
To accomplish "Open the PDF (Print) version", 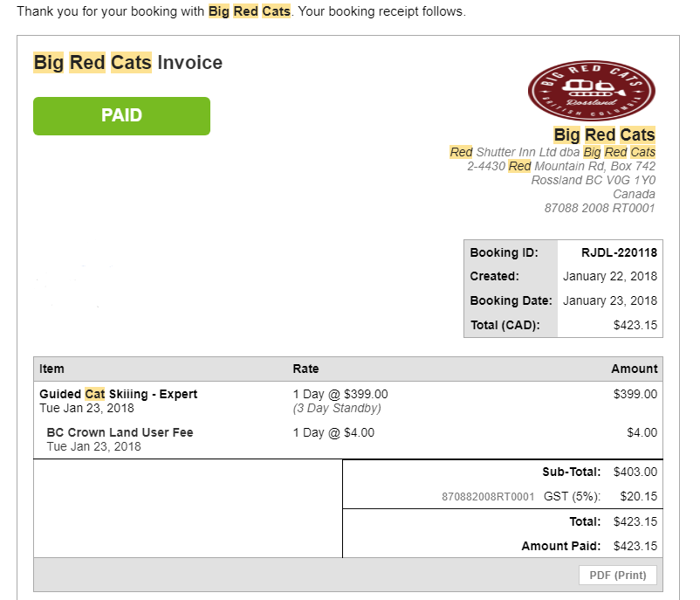I will point(618,576).
